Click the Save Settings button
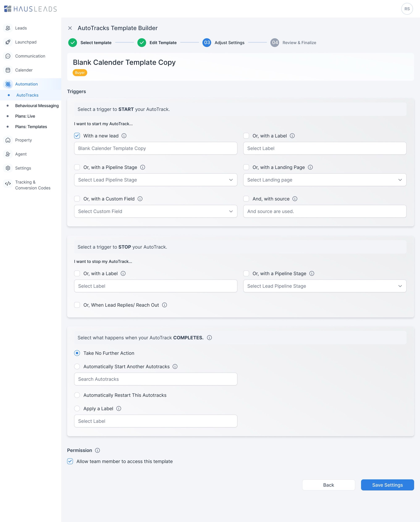This screenshot has width=420, height=522. pyautogui.click(x=387, y=485)
